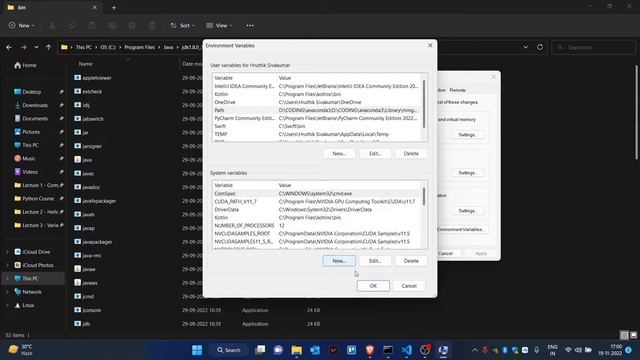Expand Network in the sidebar
Image resolution: width=640 pixels, height=360 pixels.
tap(7, 292)
